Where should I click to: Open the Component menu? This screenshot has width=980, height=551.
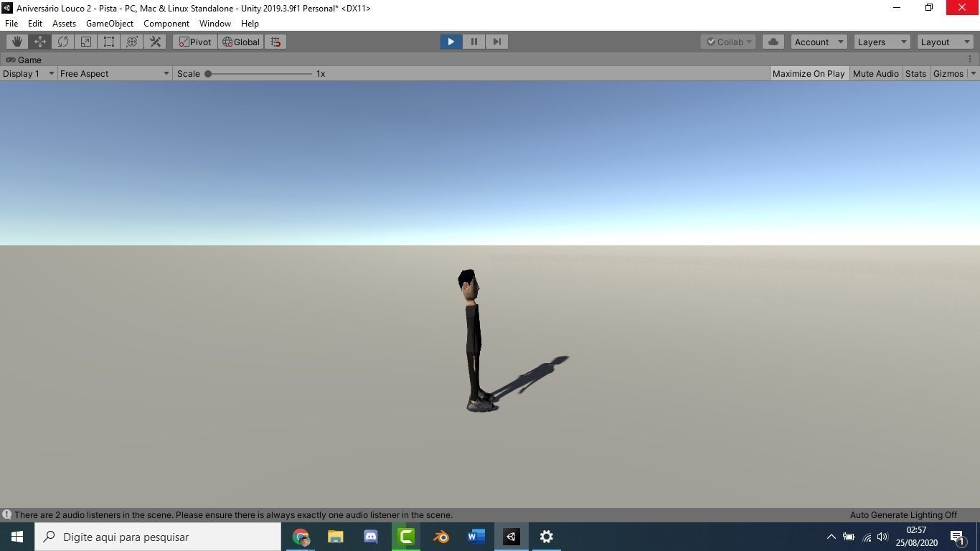click(x=166, y=23)
